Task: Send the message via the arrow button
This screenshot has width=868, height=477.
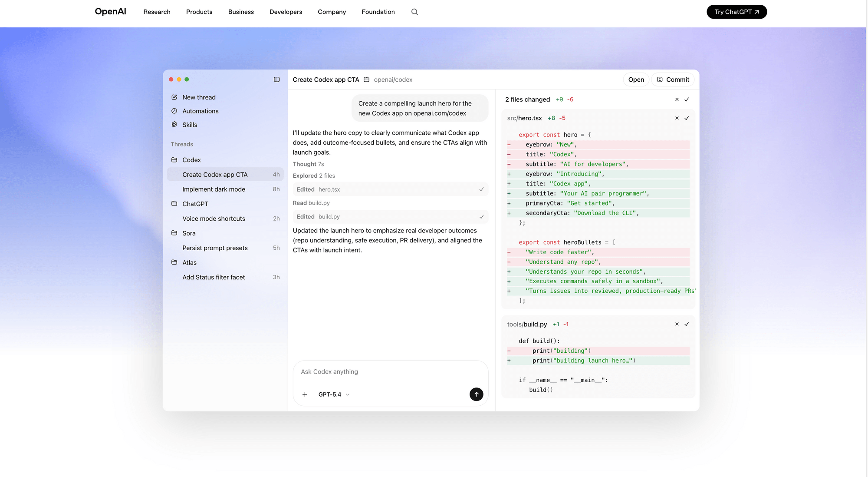Action: 476,394
